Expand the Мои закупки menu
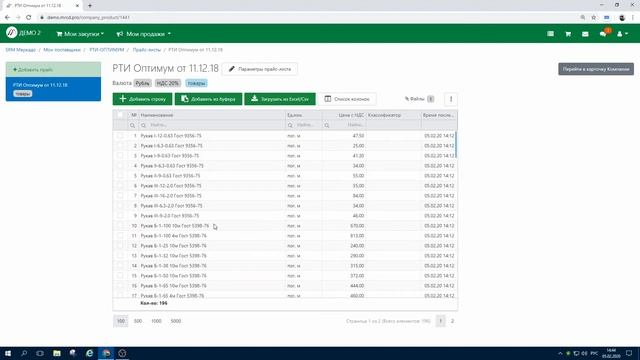 80,34
